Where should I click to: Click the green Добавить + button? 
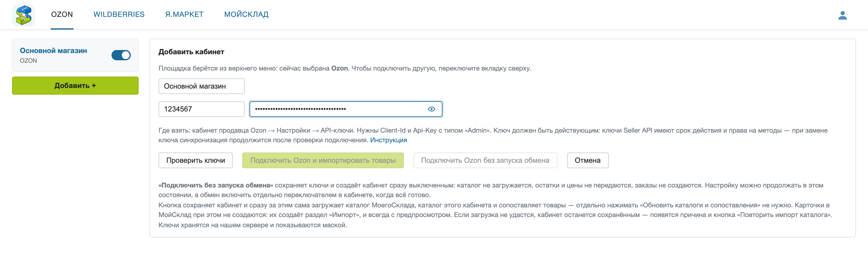click(x=75, y=86)
